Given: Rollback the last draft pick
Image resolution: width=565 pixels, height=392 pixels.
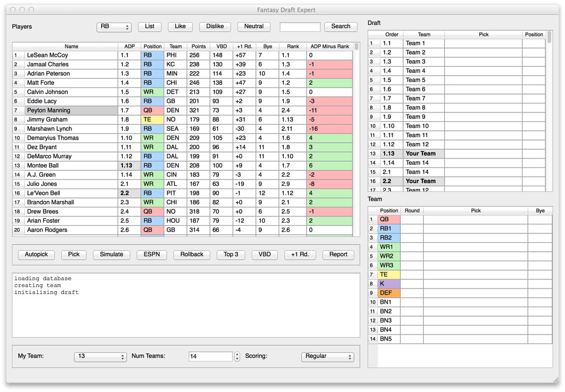Looking at the screenshot, I should [x=191, y=254].
